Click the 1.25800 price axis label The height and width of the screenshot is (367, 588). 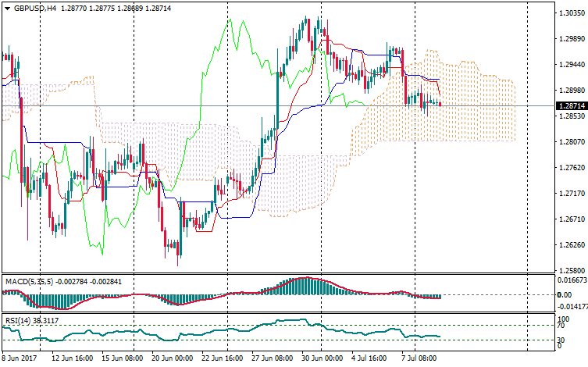tap(568, 270)
